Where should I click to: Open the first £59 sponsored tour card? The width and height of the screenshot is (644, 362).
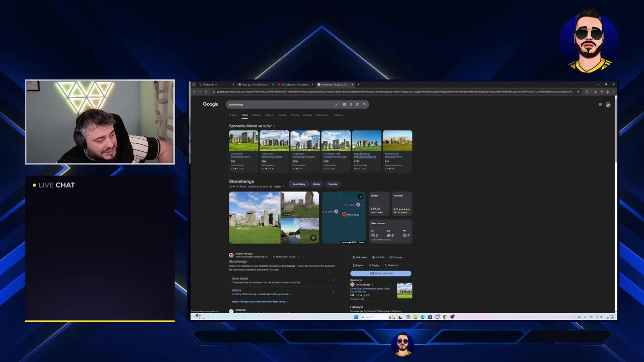tap(244, 151)
